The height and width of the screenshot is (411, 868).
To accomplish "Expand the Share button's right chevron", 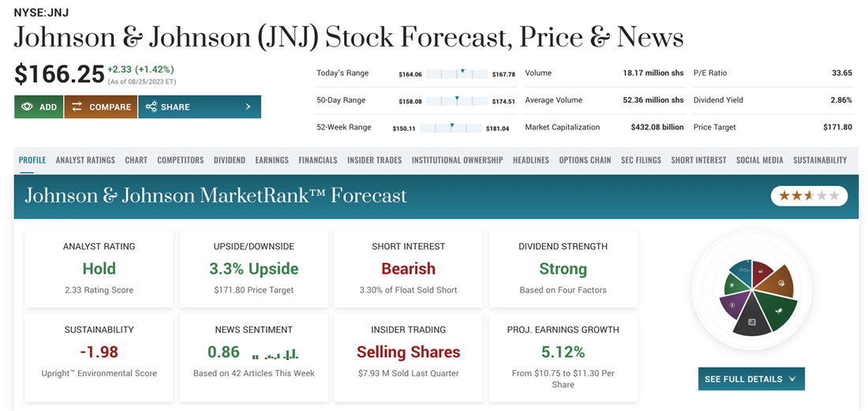I will pyautogui.click(x=248, y=107).
